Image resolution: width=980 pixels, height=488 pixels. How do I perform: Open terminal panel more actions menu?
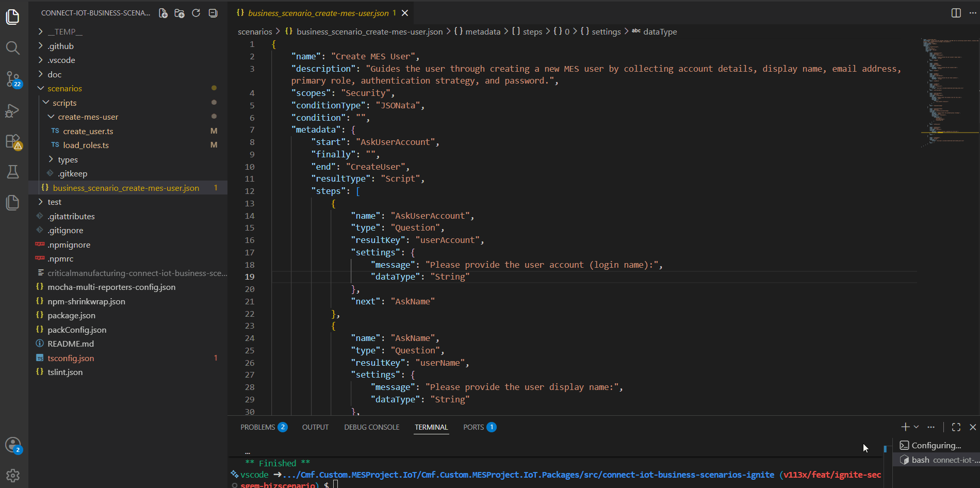[931, 427]
